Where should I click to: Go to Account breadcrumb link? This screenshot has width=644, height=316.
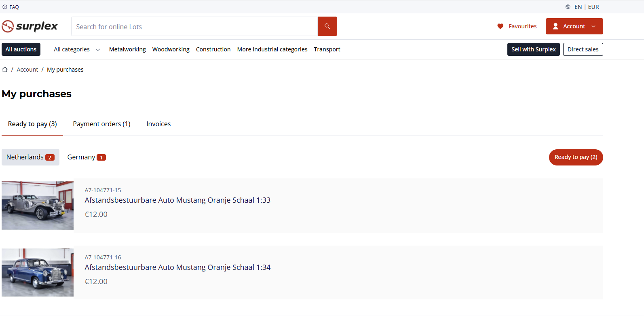tap(27, 70)
